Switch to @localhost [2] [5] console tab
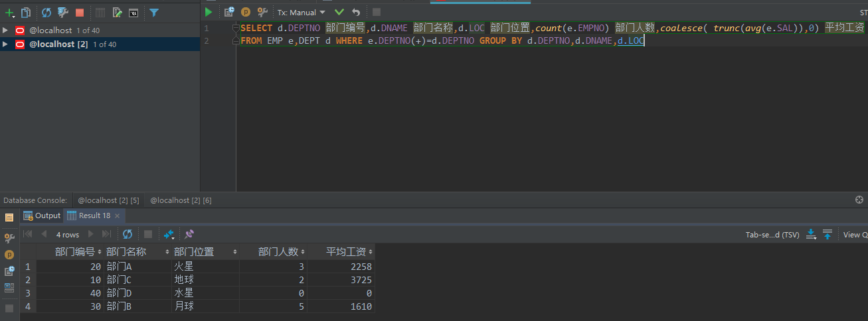 click(x=108, y=200)
